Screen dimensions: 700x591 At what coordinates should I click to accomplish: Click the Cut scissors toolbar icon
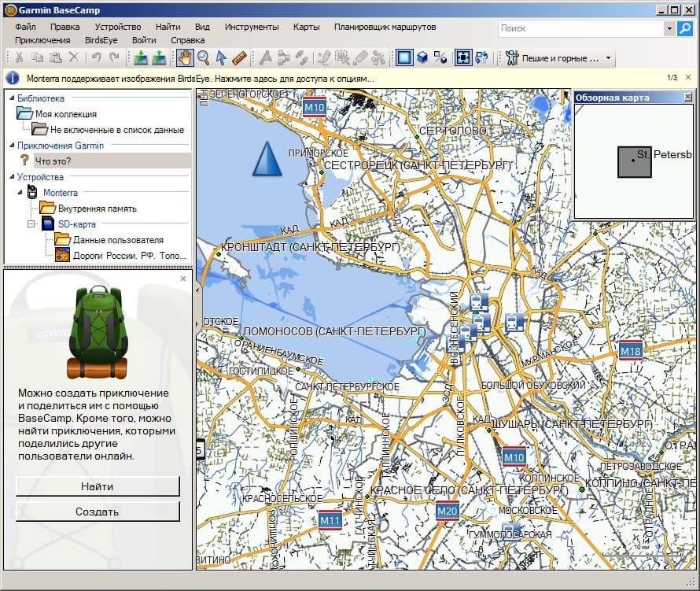pos(19,57)
